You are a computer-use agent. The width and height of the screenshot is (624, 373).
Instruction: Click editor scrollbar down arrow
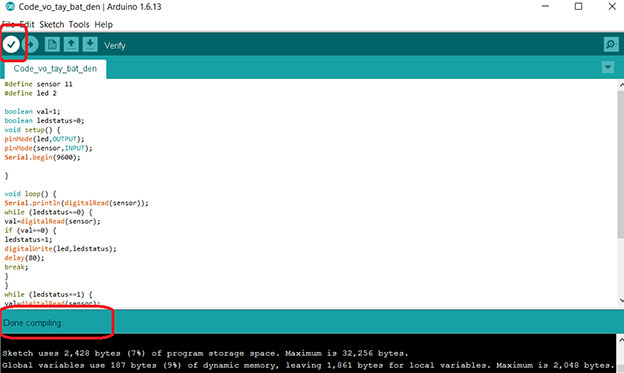pyautogui.click(x=621, y=301)
